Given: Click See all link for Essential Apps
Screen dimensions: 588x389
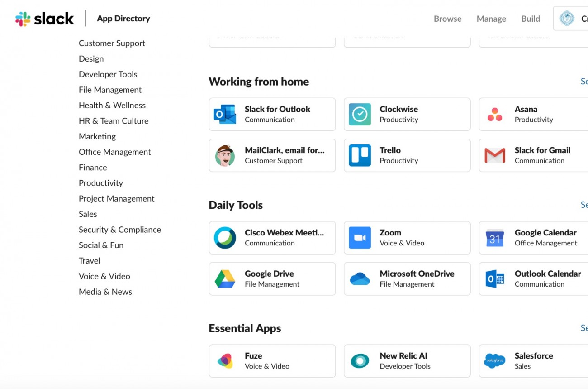Looking at the screenshot, I should pyautogui.click(x=584, y=328).
